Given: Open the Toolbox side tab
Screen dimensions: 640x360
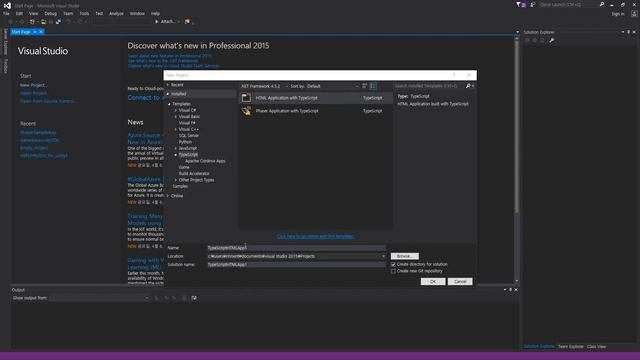Looking at the screenshot, I should click(5, 66).
